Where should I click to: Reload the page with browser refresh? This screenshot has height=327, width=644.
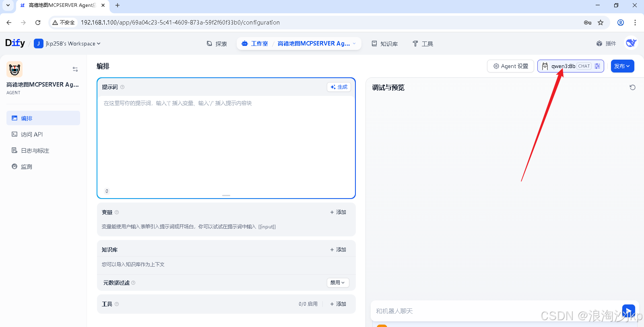coord(38,23)
